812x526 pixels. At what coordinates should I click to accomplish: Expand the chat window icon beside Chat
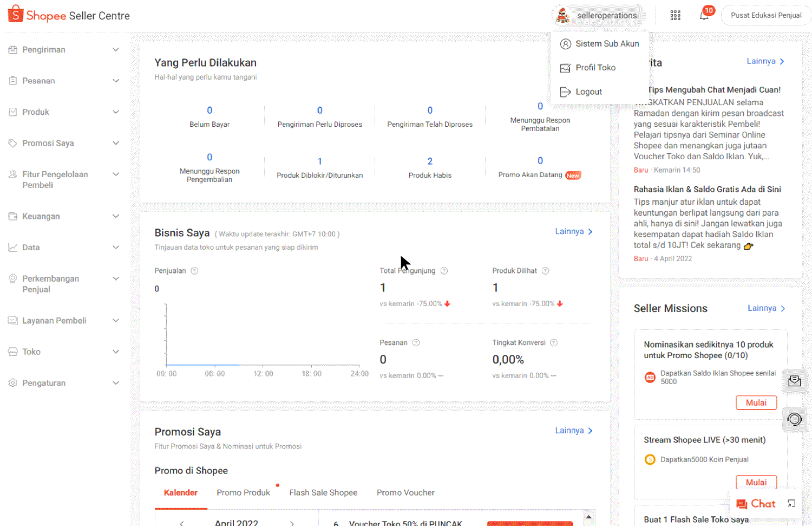791,504
